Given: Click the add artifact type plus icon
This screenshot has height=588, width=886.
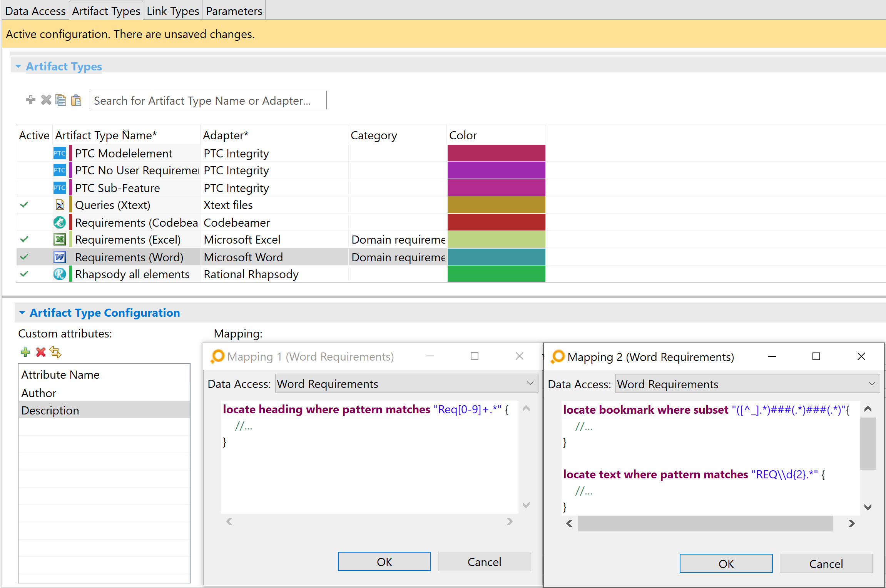Looking at the screenshot, I should [x=31, y=100].
